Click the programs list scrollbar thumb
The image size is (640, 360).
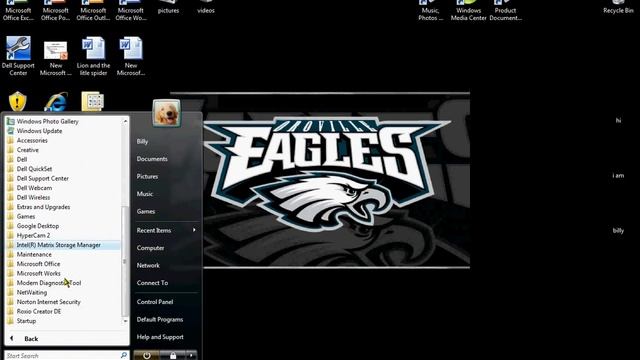(124, 261)
